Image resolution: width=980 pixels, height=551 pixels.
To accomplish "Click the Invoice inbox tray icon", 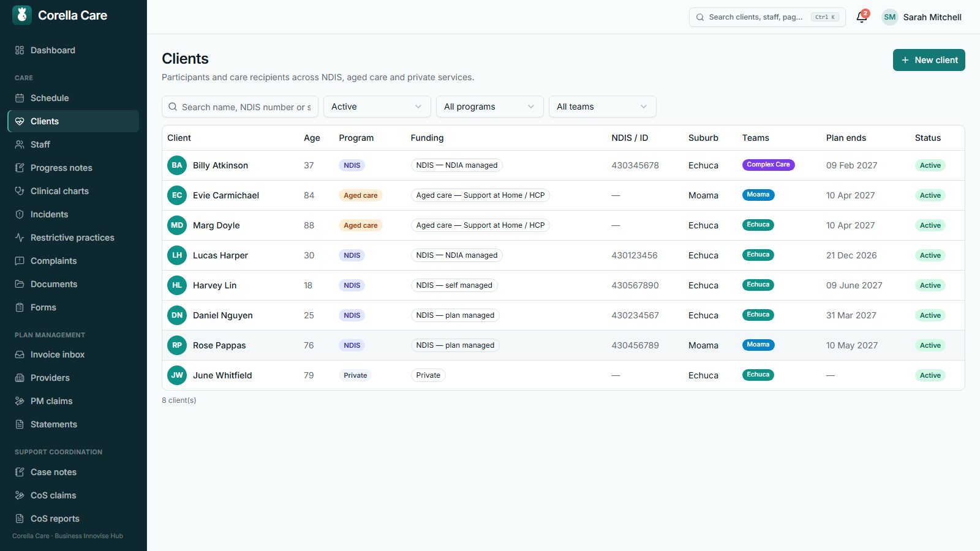I will click(20, 354).
